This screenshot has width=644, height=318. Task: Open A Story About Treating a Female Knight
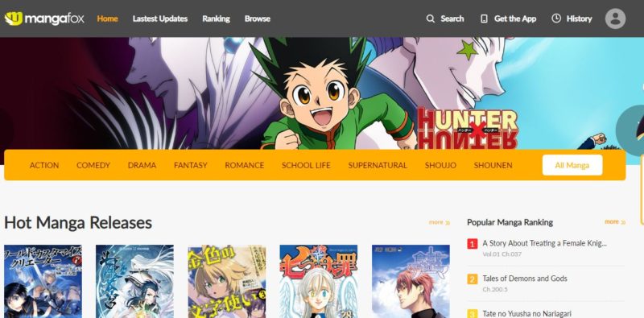pos(545,243)
